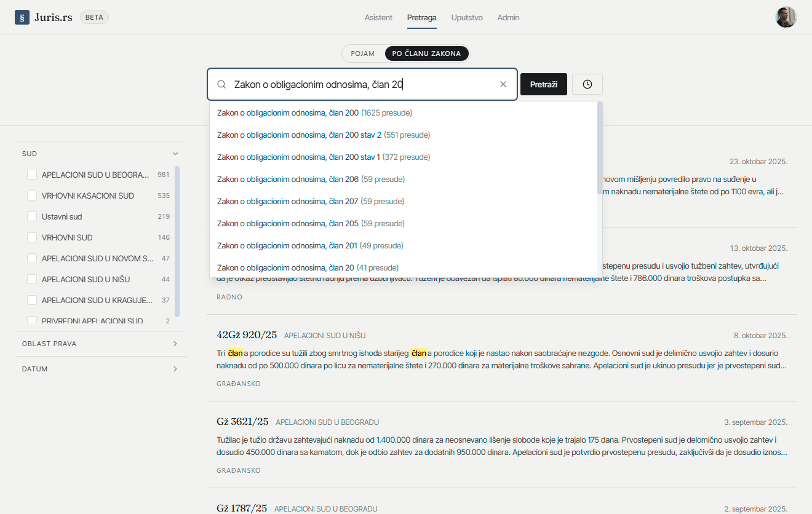This screenshot has height=514, width=812.
Task: Go to the Uputstvo tab
Action: tap(467, 17)
